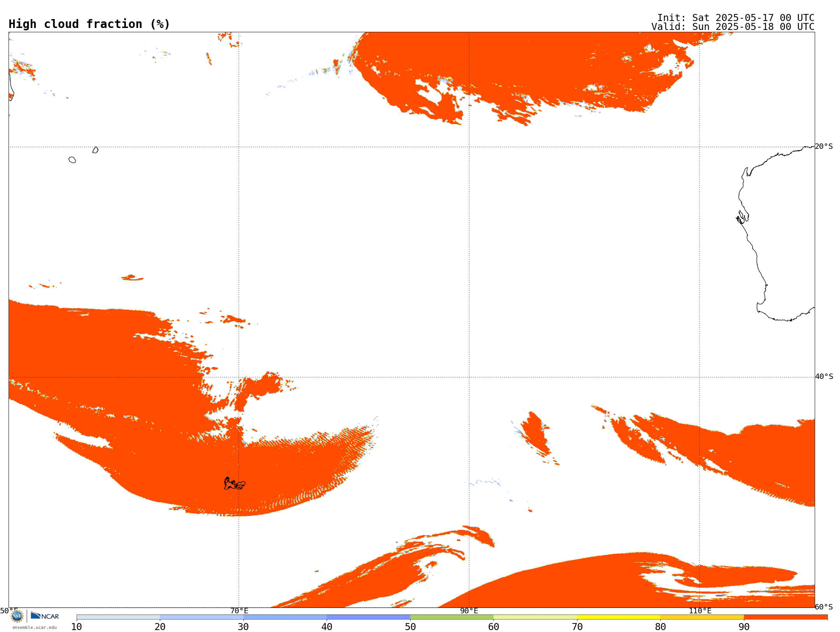Click the 30-40 blue colorbar swatch

click(x=285, y=617)
